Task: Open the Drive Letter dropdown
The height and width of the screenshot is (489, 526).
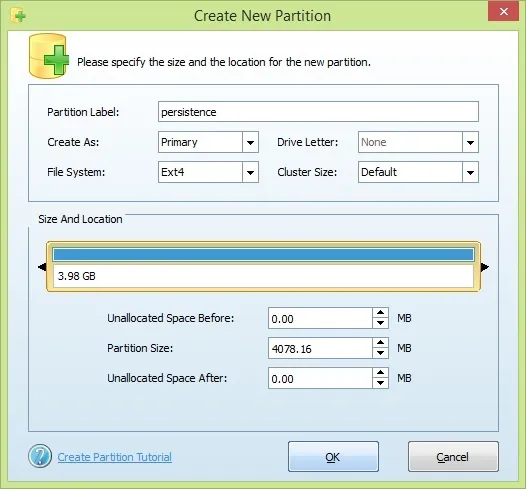Action: click(470, 142)
